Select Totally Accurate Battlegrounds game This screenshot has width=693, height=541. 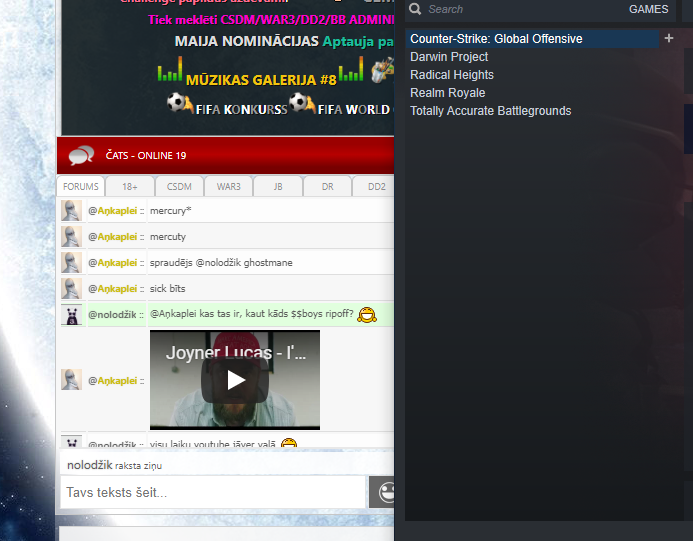click(491, 111)
